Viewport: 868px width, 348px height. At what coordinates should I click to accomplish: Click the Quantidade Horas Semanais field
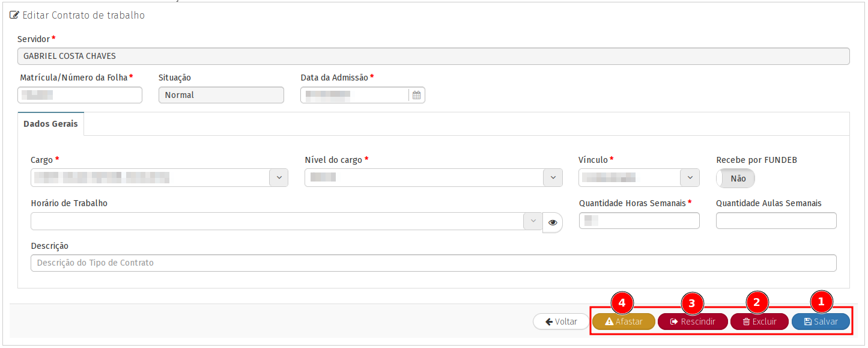click(639, 221)
